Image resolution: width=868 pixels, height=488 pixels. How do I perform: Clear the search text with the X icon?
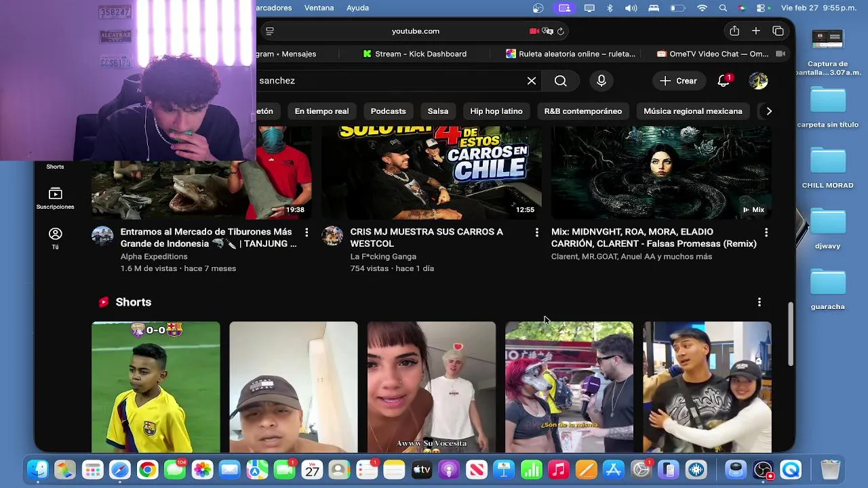[532, 81]
